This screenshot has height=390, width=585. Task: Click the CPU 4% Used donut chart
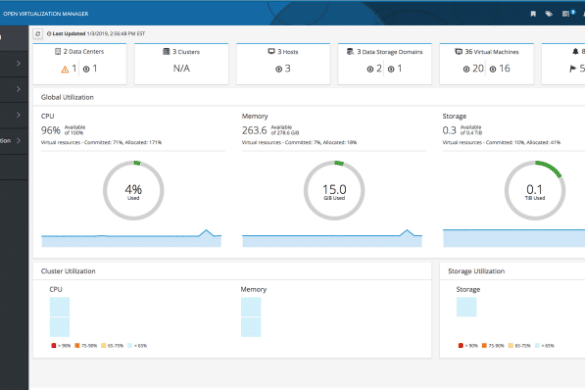(133, 190)
